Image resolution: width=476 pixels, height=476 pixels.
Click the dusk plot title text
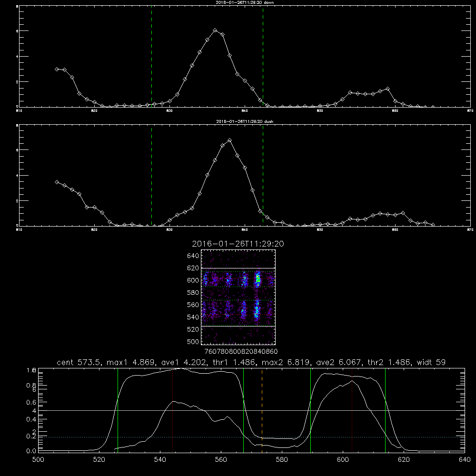coord(245,121)
